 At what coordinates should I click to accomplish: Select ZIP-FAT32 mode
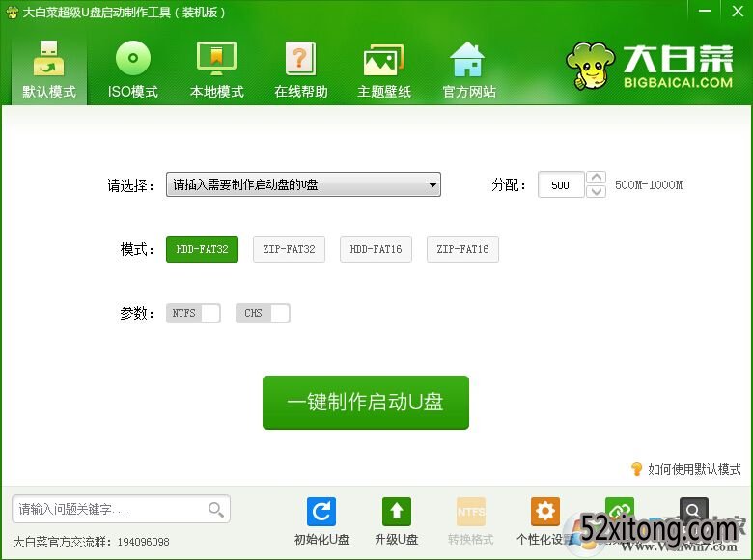[x=289, y=249]
